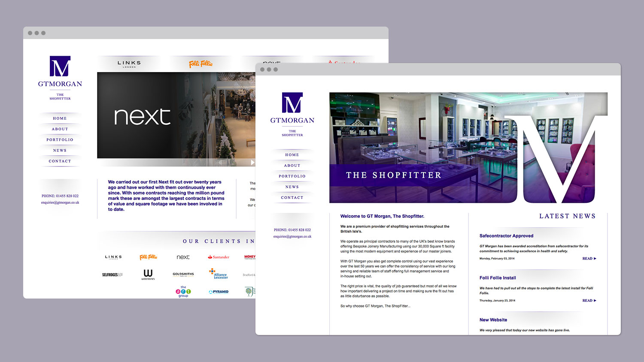Click the Alliance Leicester client logo
This screenshot has width=644, height=362.
point(219,274)
